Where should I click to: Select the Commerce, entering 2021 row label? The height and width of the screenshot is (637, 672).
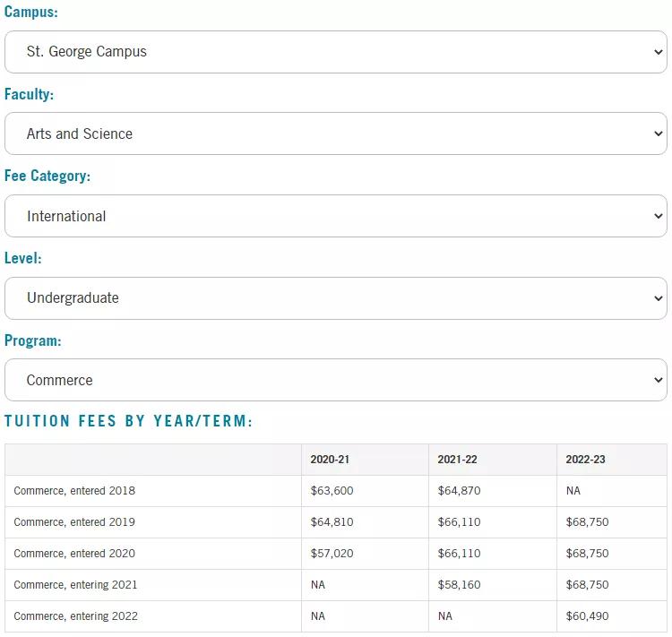[75, 585]
